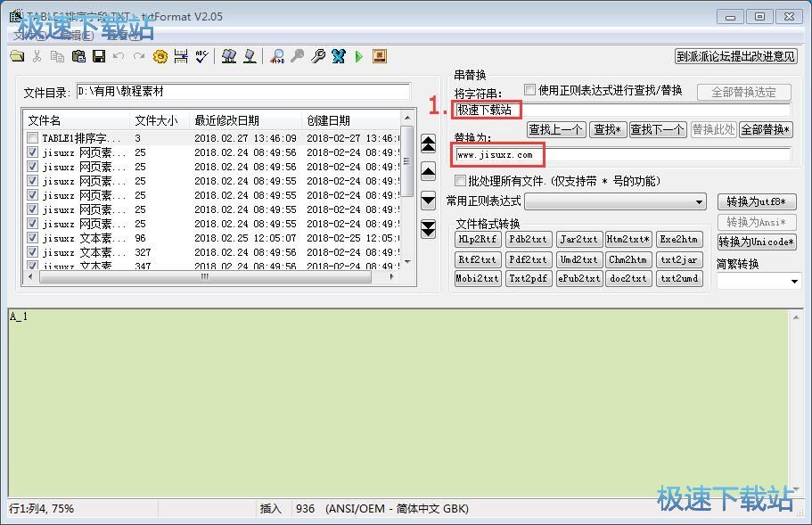Click the Mobi2txt conversion button
The width and height of the screenshot is (812, 525).
[x=478, y=279]
